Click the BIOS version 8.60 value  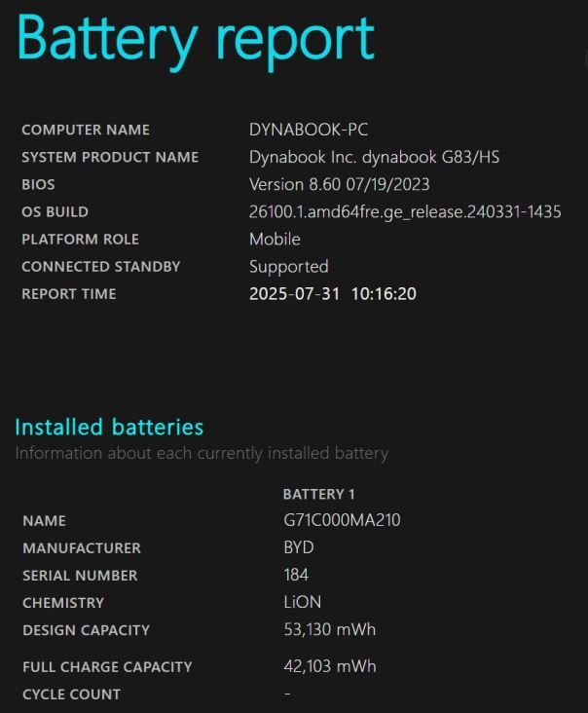[x=339, y=185]
